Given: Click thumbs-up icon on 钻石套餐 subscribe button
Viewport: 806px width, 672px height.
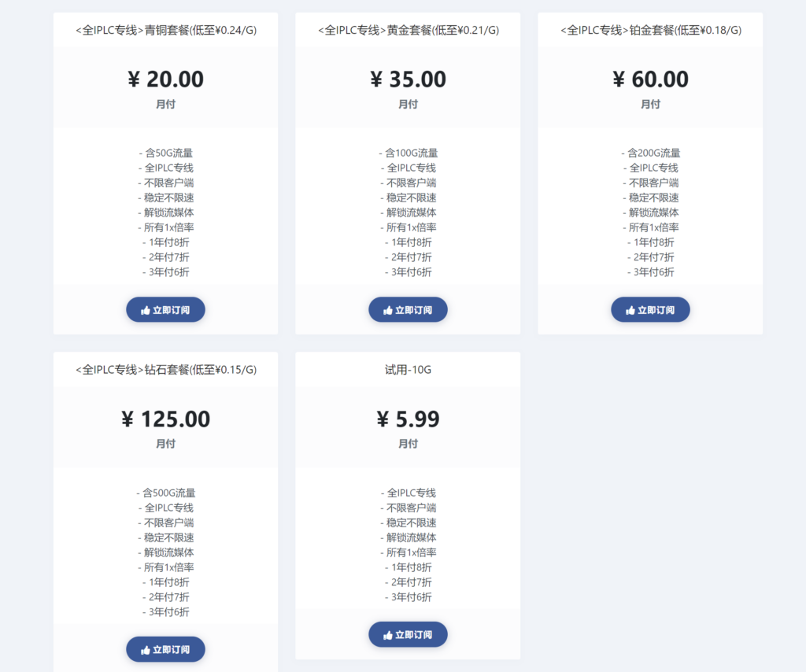Looking at the screenshot, I should tap(146, 650).
